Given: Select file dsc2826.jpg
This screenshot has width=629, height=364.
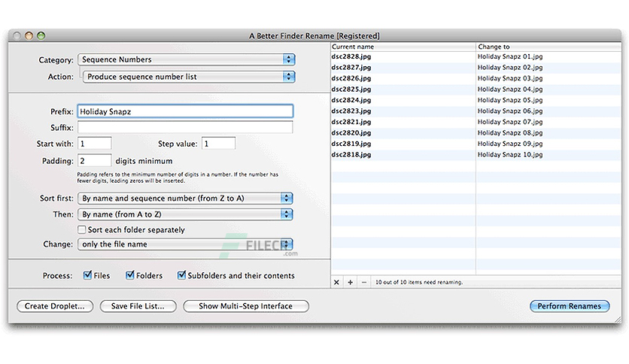Looking at the screenshot, I should (351, 78).
